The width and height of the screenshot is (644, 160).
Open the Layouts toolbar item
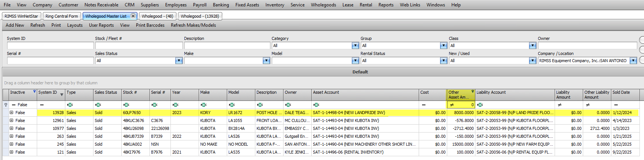pos(75,25)
